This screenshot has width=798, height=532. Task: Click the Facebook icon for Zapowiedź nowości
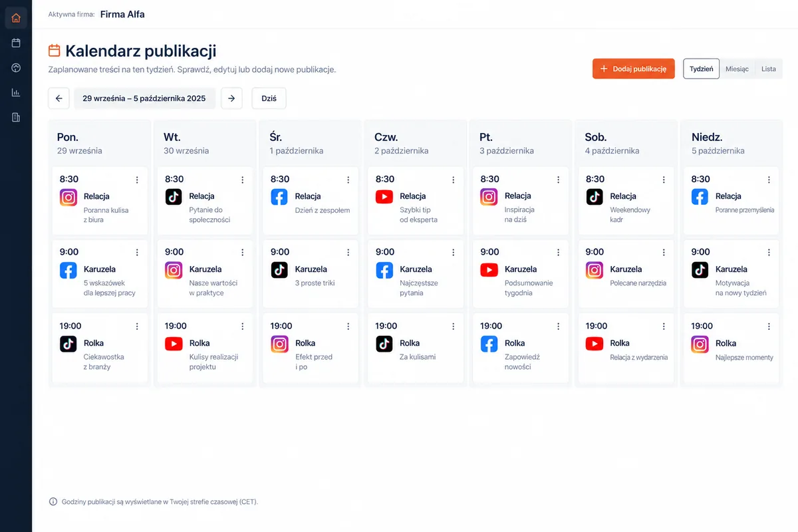(x=489, y=344)
